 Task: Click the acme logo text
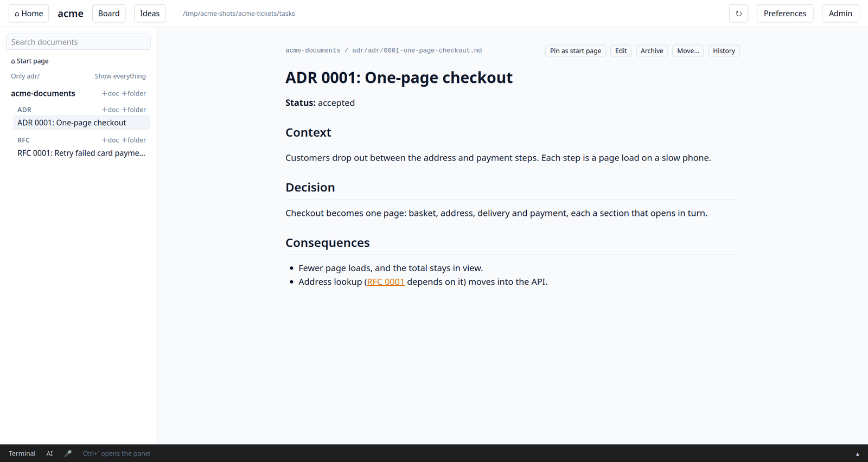coord(71,14)
